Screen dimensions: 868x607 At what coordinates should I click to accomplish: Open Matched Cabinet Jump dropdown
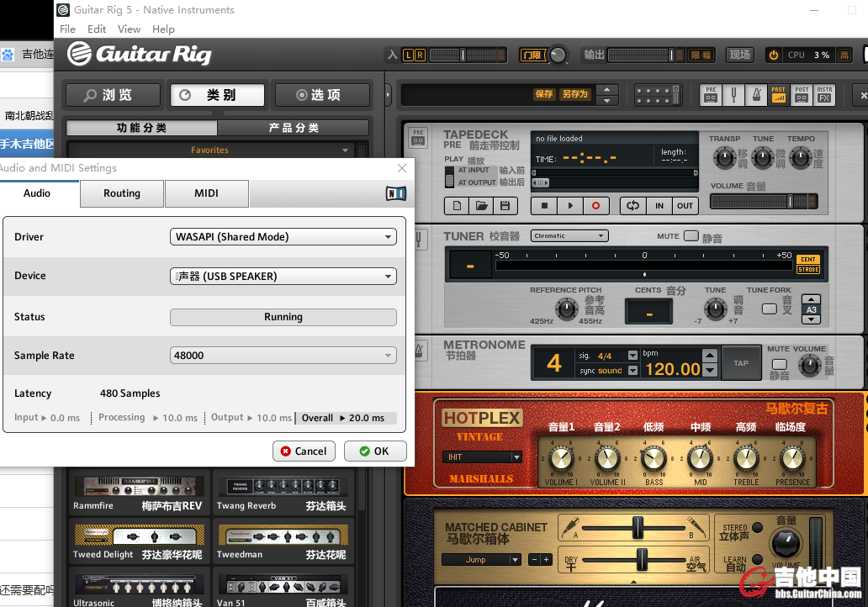point(482,559)
